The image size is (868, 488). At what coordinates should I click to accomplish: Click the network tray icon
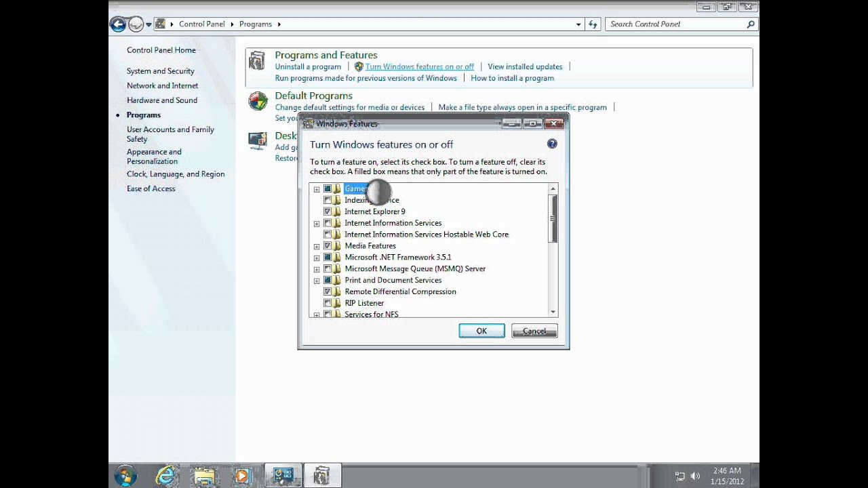pos(679,476)
